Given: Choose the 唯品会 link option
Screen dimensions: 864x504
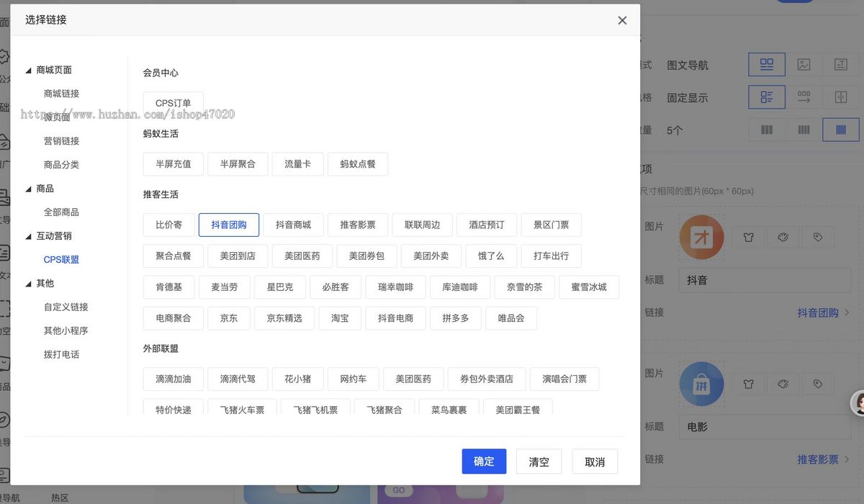Looking at the screenshot, I should click(x=511, y=318).
